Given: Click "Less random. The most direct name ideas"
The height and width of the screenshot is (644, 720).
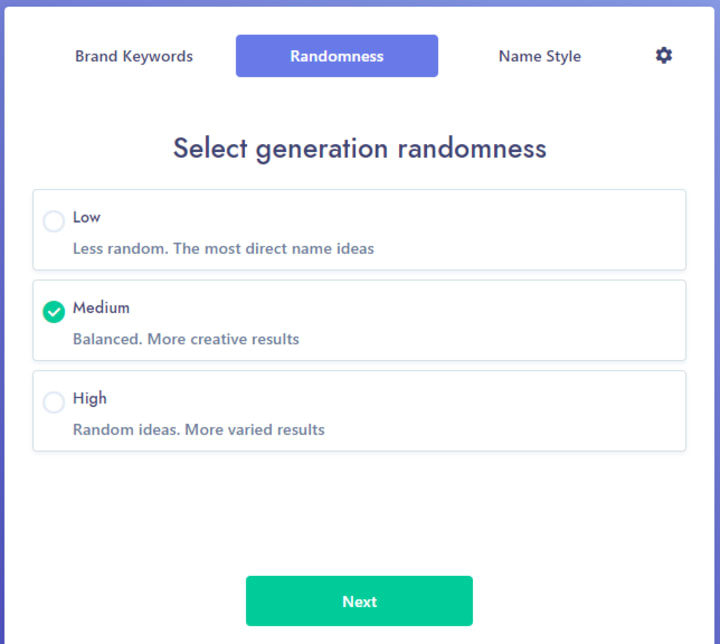Looking at the screenshot, I should pyautogui.click(x=223, y=248).
